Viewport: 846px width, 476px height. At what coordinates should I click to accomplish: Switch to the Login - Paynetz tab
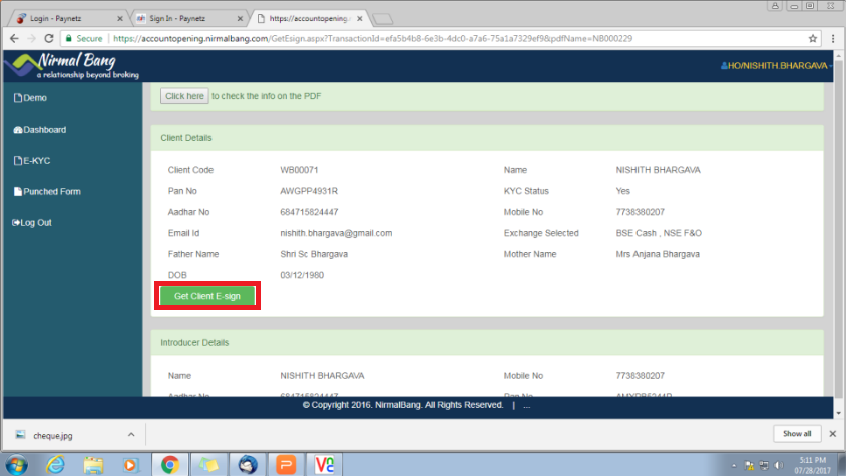pos(66,18)
